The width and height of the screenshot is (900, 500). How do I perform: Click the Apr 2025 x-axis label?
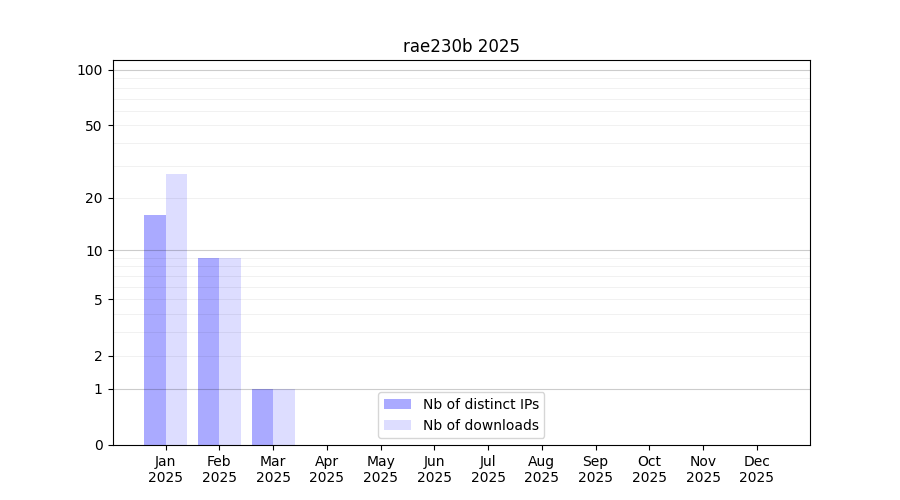[x=327, y=469]
